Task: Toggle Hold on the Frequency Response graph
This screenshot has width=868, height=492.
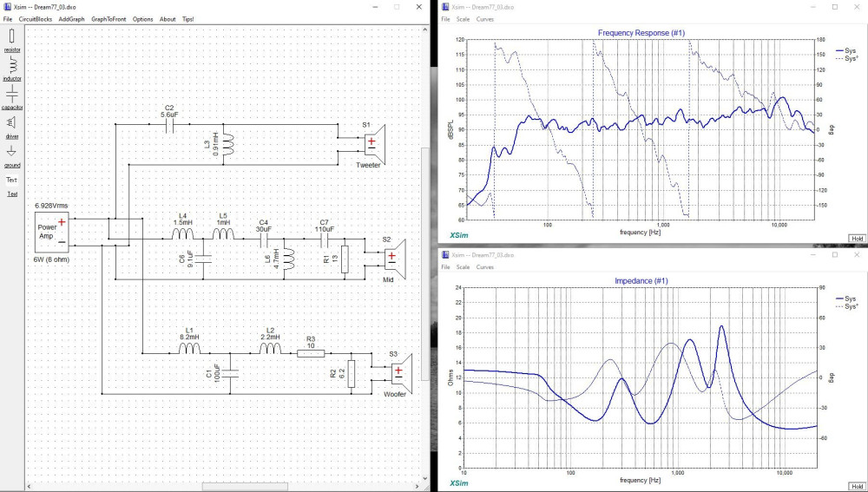Action: point(855,238)
